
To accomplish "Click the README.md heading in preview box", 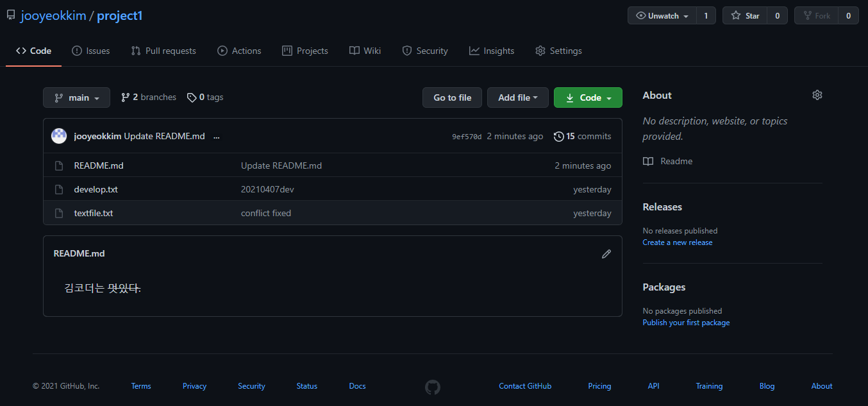I will 79,253.
